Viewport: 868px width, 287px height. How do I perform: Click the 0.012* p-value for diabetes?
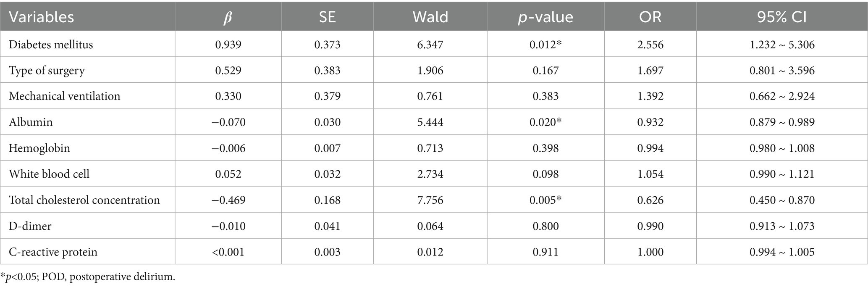545,45
